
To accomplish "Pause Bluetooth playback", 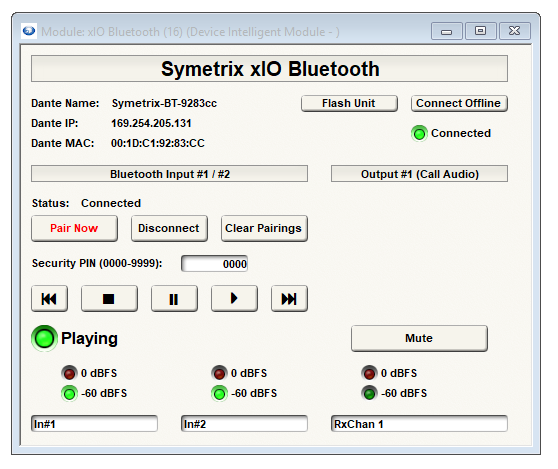I will pyautogui.click(x=174, y=298).
